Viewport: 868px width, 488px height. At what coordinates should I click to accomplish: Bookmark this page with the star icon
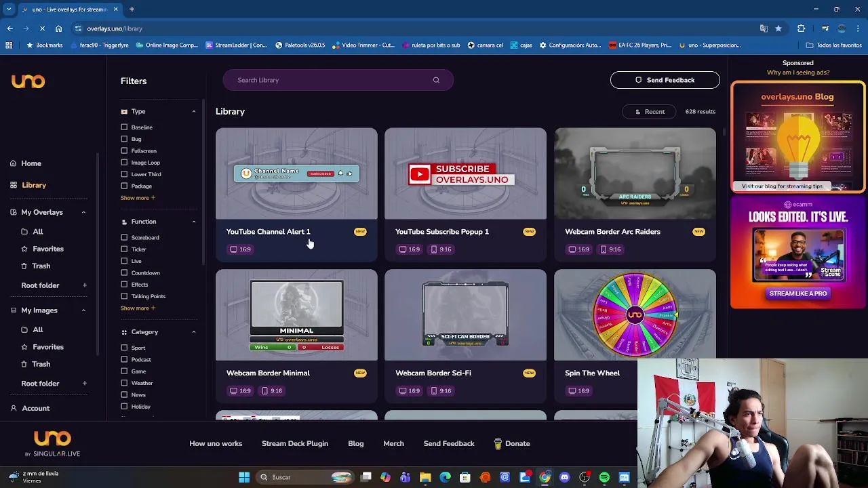point(778,28)
